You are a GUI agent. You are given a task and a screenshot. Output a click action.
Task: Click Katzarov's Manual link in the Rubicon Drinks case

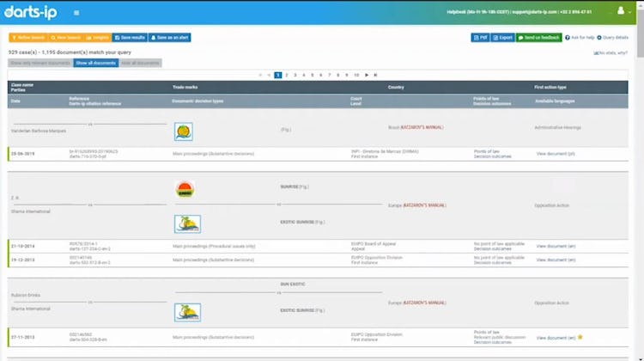(424, 303)
